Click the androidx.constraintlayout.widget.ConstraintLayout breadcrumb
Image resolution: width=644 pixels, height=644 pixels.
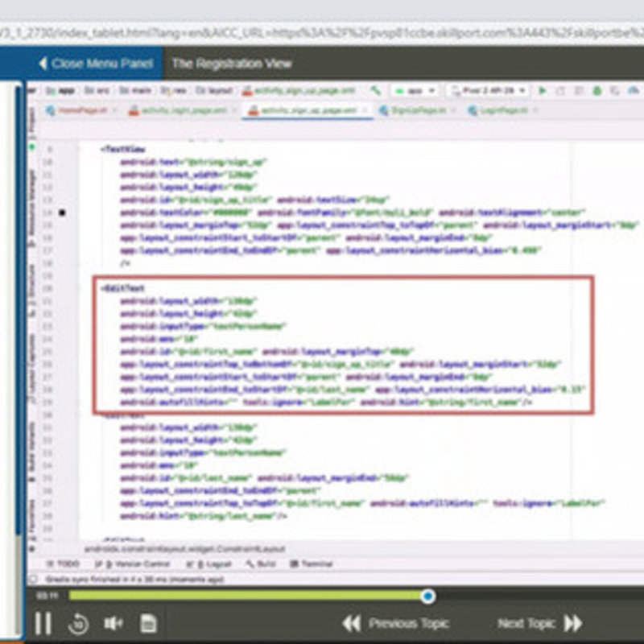coord(184,549)
